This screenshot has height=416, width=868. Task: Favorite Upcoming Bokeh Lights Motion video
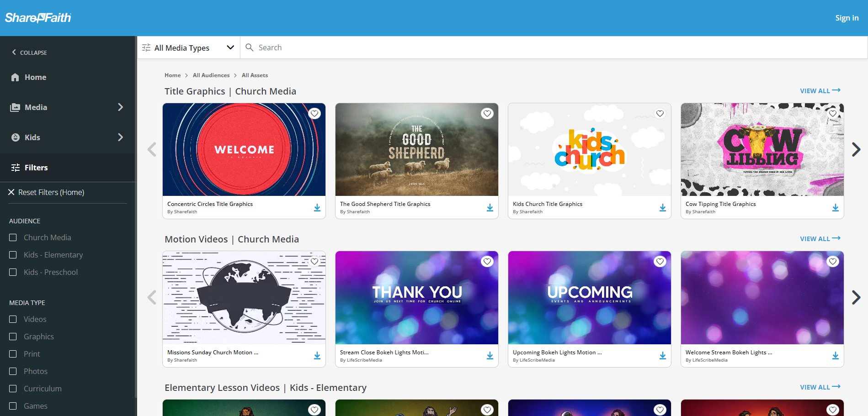coord(660,262)
